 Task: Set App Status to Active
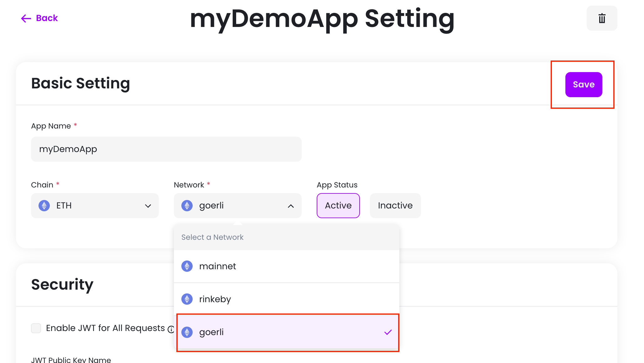tap(338, 206)
